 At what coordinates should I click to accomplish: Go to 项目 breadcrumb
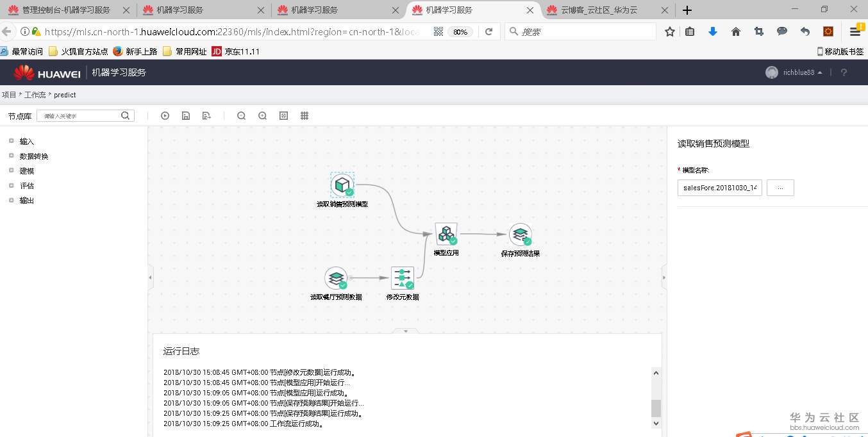(9, 95)
